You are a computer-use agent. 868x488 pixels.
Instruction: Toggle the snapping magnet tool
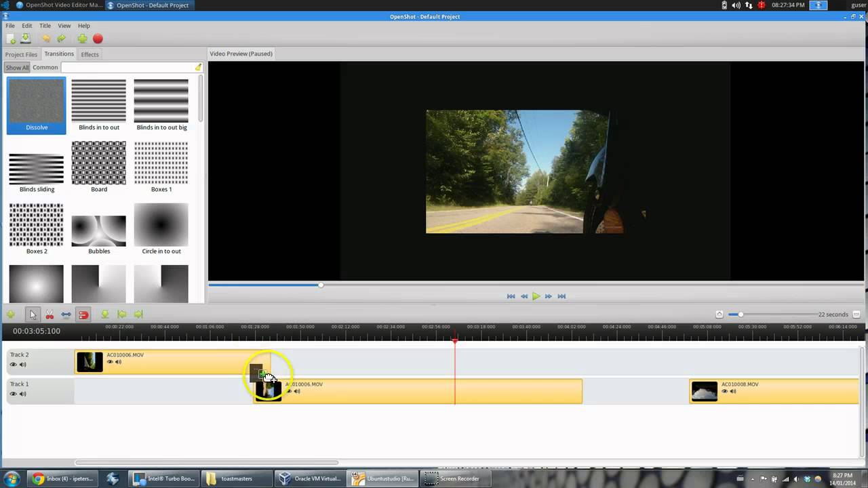pyautogui.click(x=83, y=314)
